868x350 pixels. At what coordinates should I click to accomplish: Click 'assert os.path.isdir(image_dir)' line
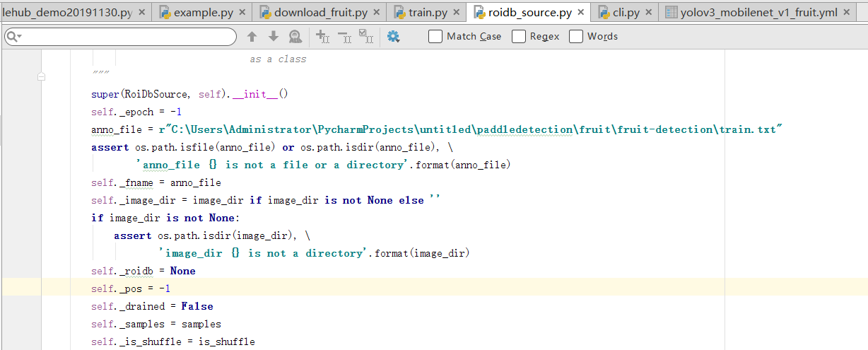click(x=212, y=235)
